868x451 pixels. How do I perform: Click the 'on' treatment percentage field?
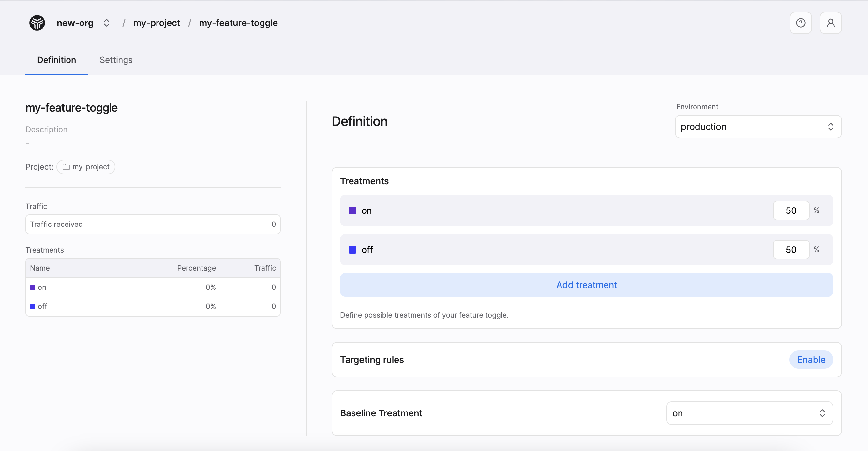[x=791, y=210]
